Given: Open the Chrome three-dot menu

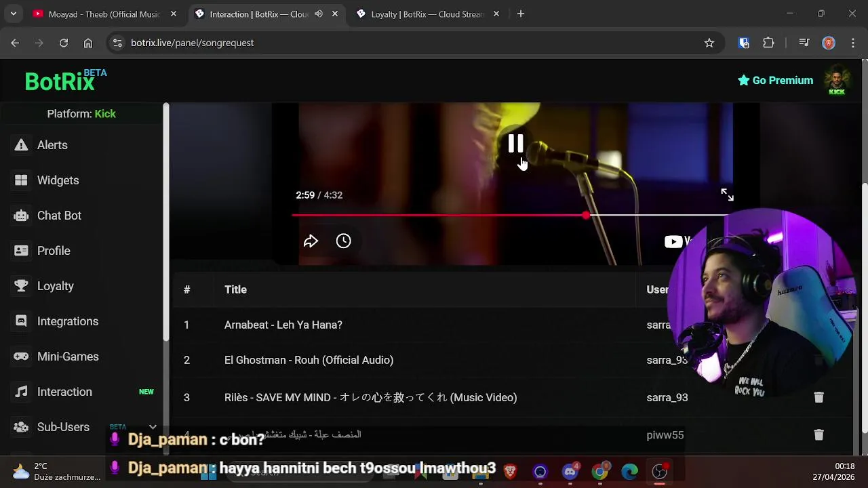Looking at the screenshot, I should (x=852, y=43).
